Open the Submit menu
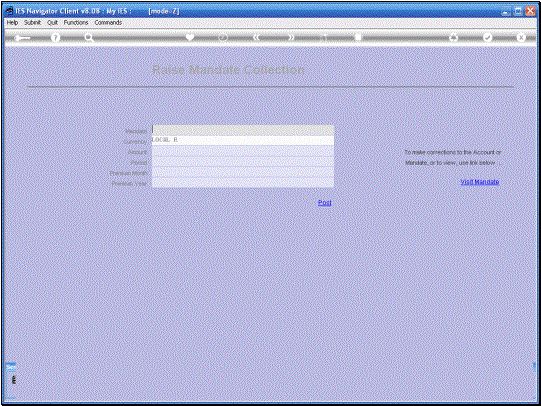 pyautogui.click(x=32, y=22)
